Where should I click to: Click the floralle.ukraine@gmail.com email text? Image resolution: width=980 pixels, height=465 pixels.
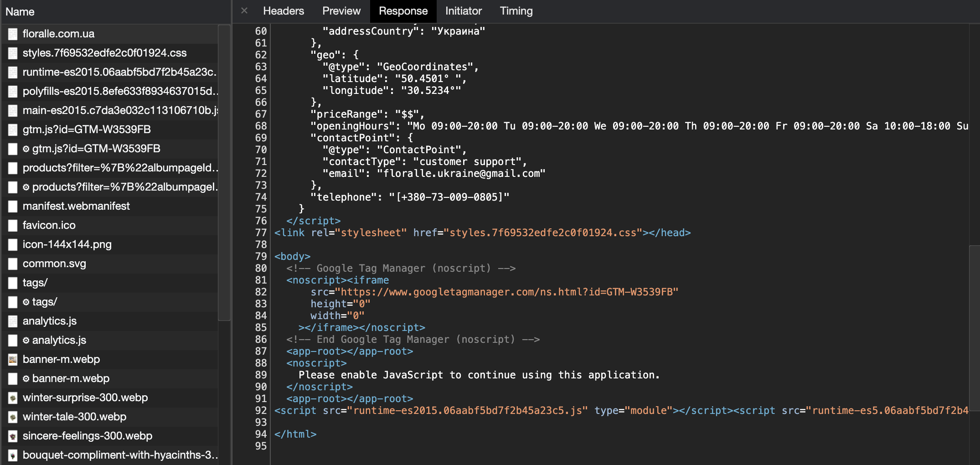click(x=461, y=174)
